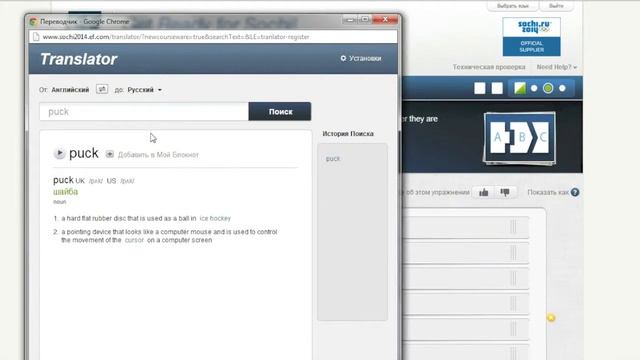Open the Русский target language dropdown
Viewport: 640px width, 360px height.
point(144,90)
